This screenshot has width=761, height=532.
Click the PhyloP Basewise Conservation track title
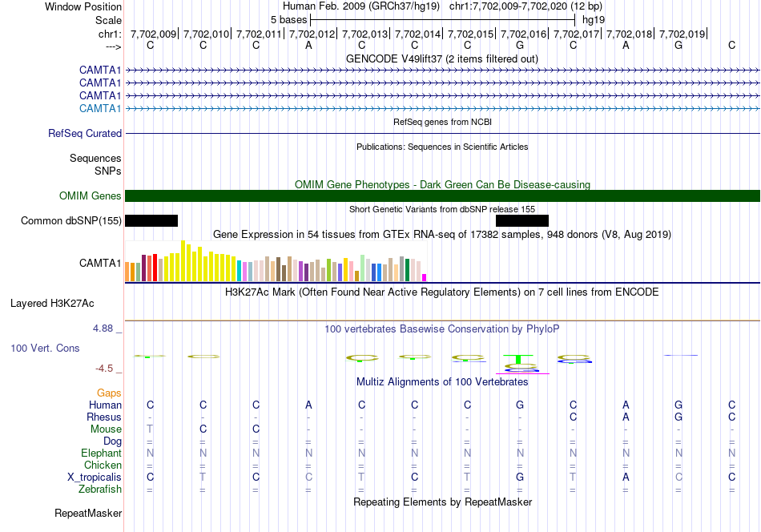coord(442,329)
